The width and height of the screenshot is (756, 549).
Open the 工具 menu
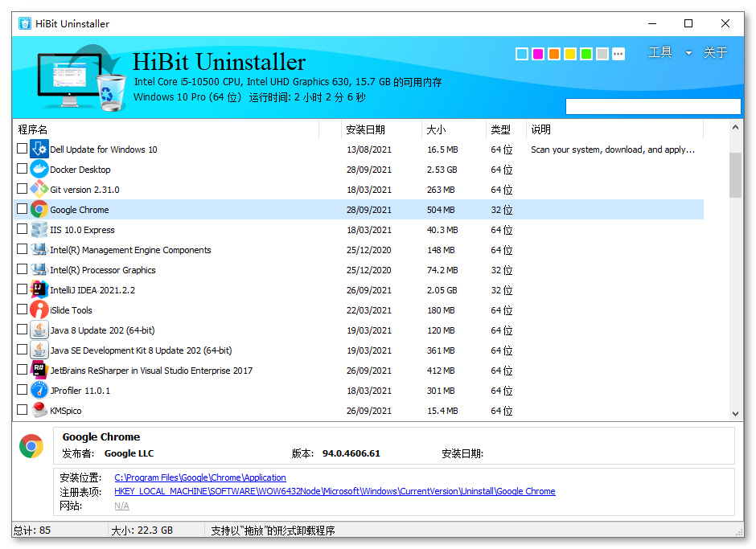[660, 52]
